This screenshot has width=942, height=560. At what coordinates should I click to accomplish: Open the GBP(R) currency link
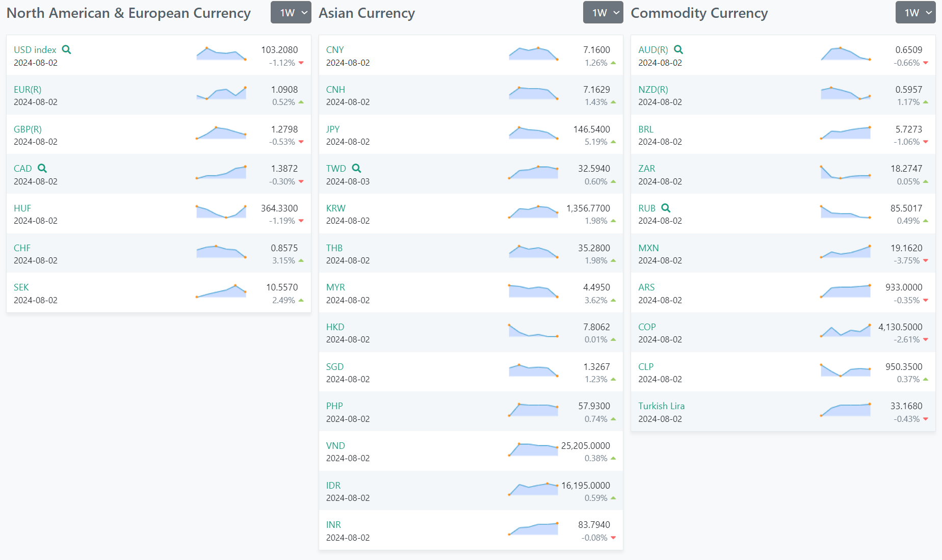28,129
